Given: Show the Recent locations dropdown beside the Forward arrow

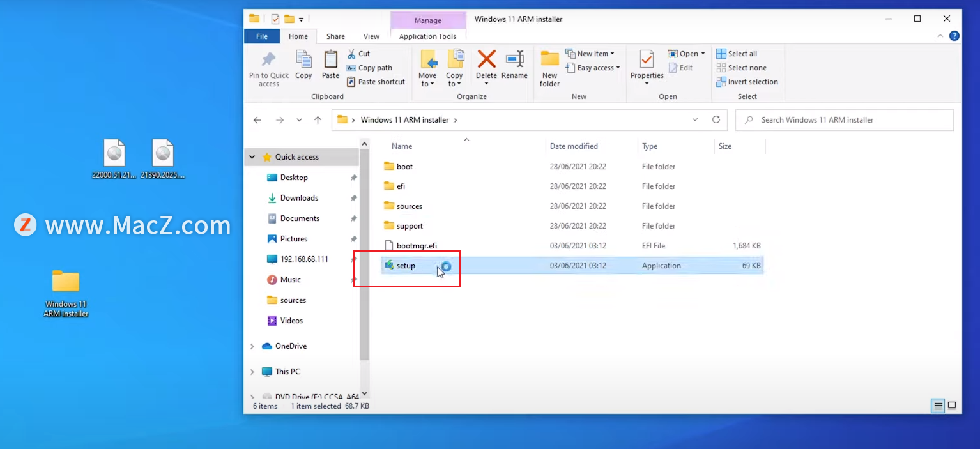Looking at the screenshot, I should point(299,120).
